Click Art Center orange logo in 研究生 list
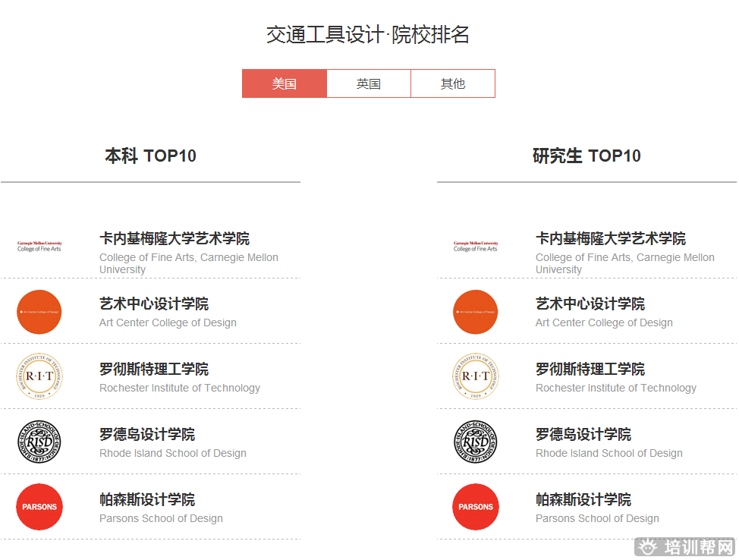739x560 pixels. (x=476, y=312)
